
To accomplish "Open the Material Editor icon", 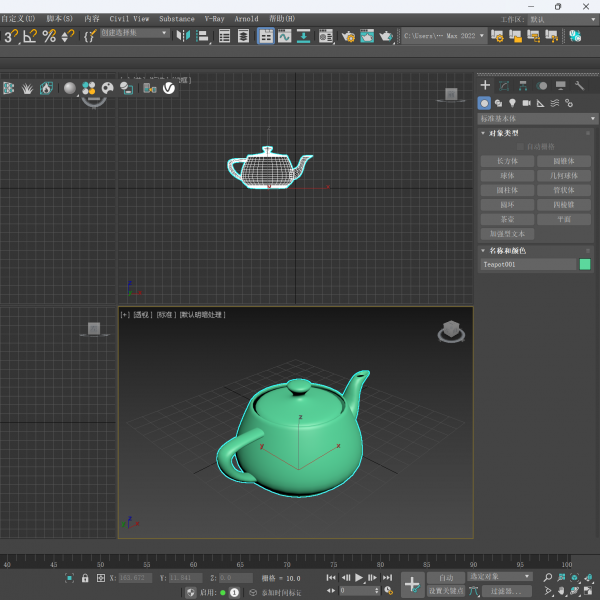I will (x=326, y=36).
